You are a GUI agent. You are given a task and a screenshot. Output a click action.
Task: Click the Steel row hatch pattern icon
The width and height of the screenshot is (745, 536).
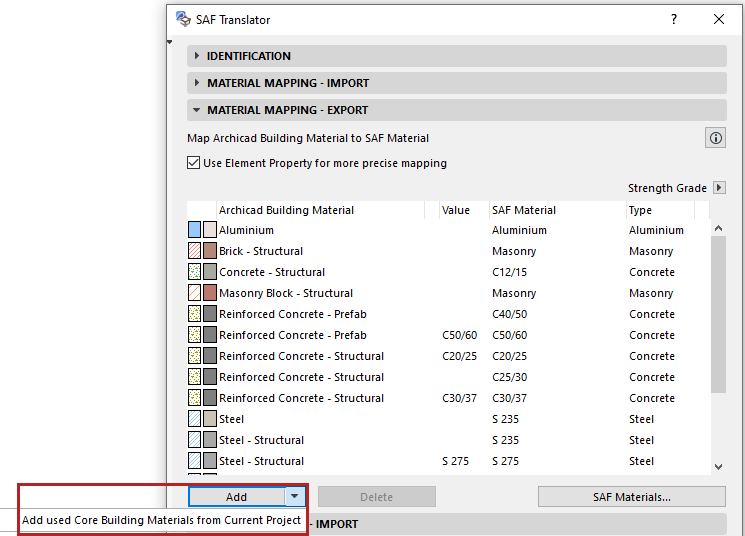point(195,419)
